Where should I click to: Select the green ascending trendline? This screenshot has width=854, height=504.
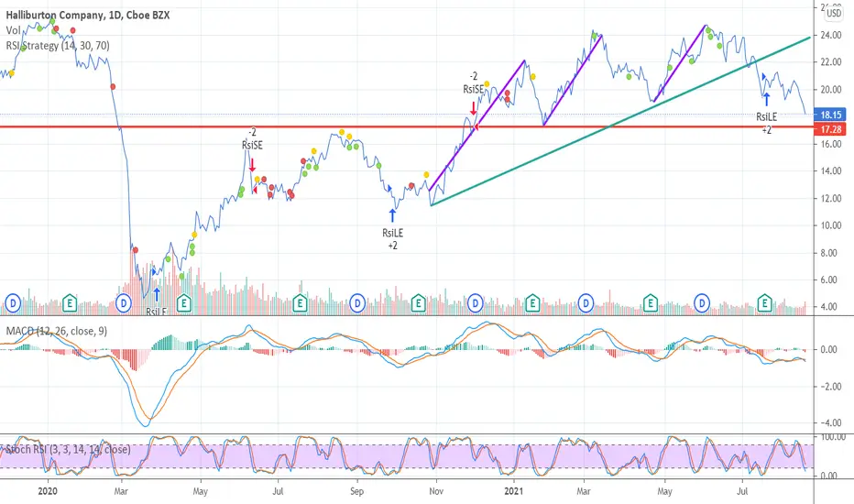pyautogui.click(x=620, y=121)
